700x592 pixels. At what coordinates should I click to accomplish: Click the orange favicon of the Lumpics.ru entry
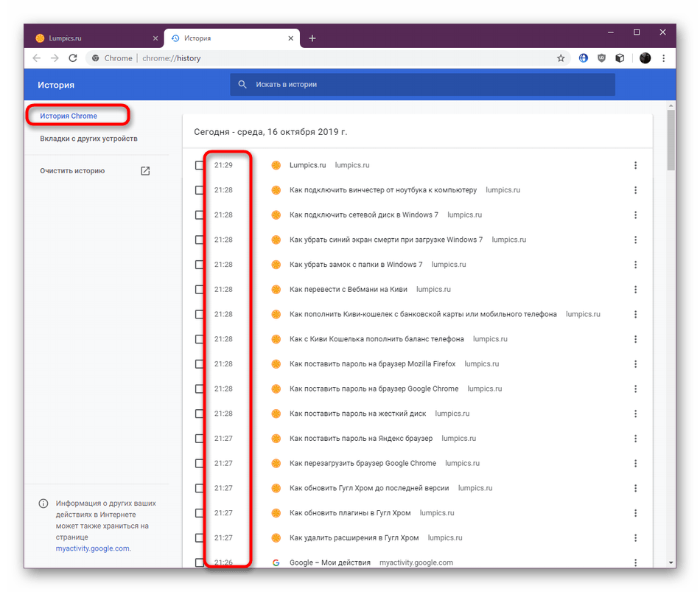pyautogui.click(x=276, y=165)
